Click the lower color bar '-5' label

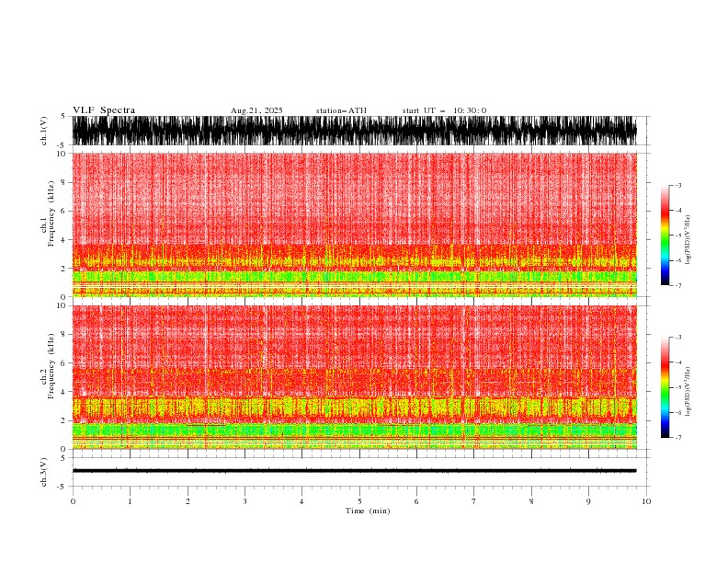coord(677,387)
